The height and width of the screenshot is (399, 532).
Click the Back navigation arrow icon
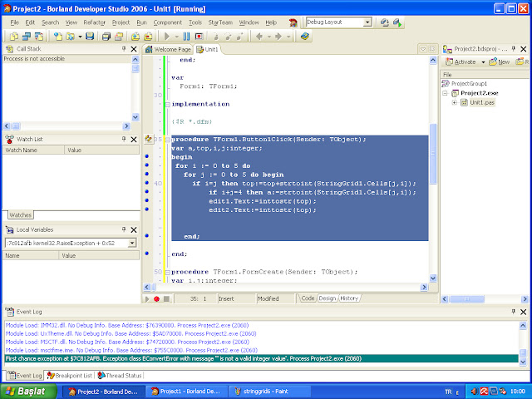pos(259,37)
